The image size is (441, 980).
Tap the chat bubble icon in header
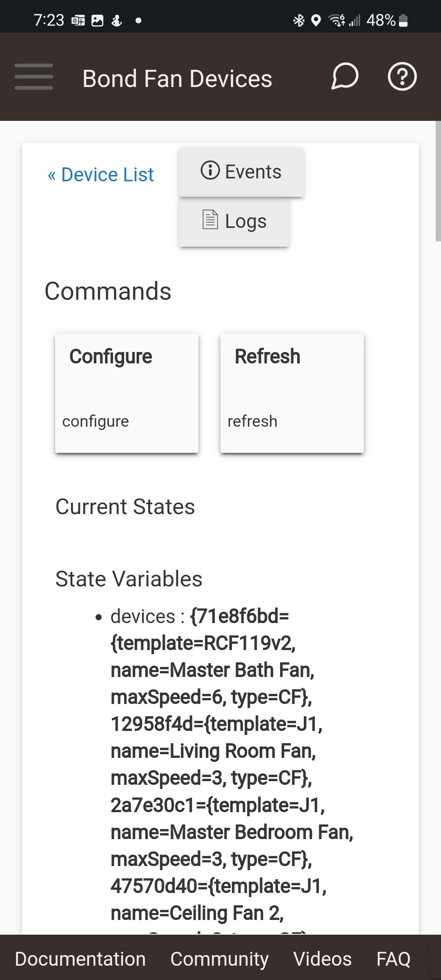tap(345, 76)
